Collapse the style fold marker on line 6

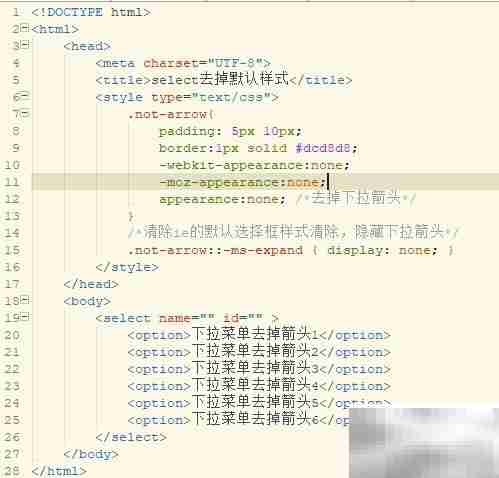coord(25,96)
